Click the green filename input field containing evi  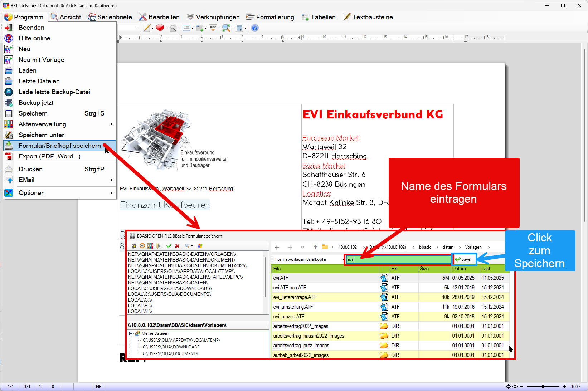pyautogui.click(x=398, y=259)
